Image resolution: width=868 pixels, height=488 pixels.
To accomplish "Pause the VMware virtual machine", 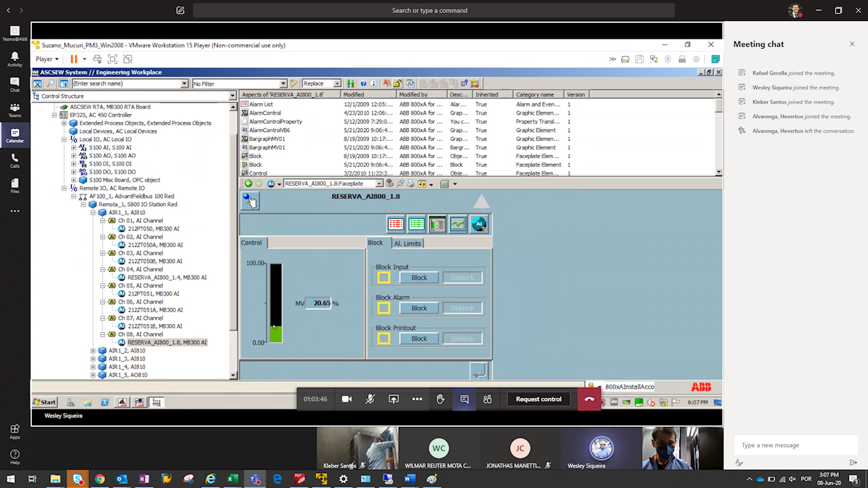I will coord(73,59).
